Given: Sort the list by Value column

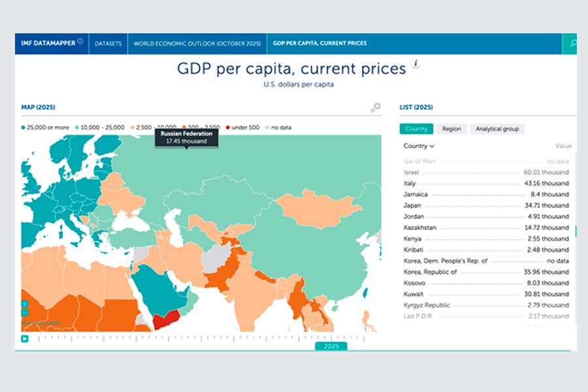Looking at the screenshot, I should 563,146.
